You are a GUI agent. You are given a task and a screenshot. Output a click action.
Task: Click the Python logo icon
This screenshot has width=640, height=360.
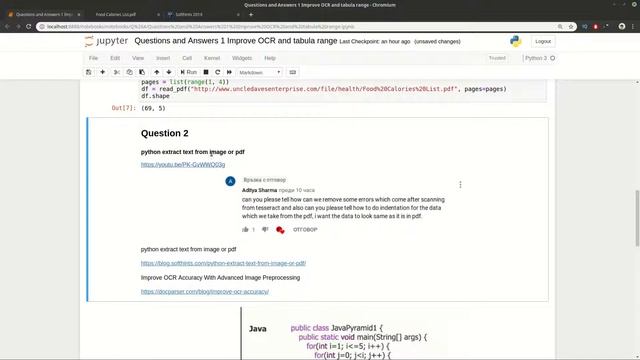click(516, 41)
